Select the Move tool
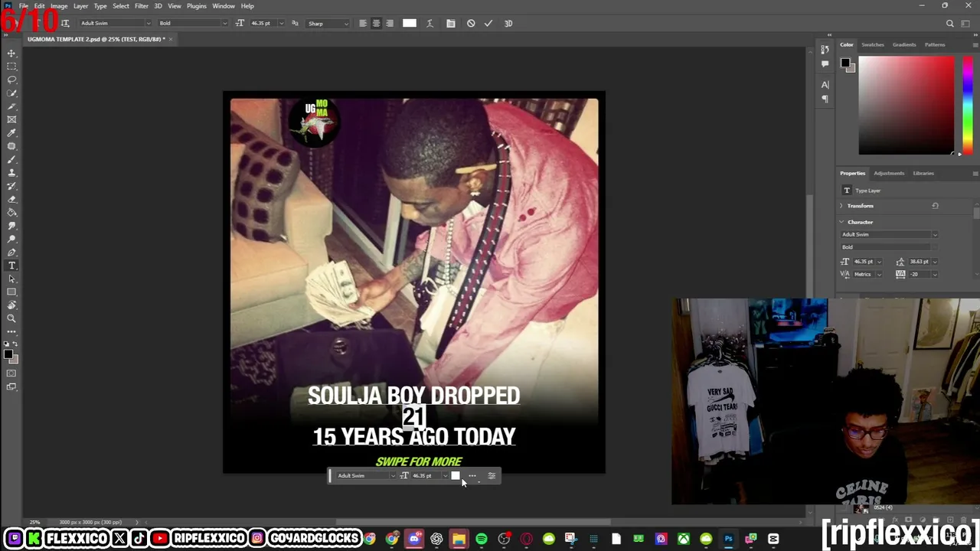This screenshot has height=551, width=980. tap(11, 53)
